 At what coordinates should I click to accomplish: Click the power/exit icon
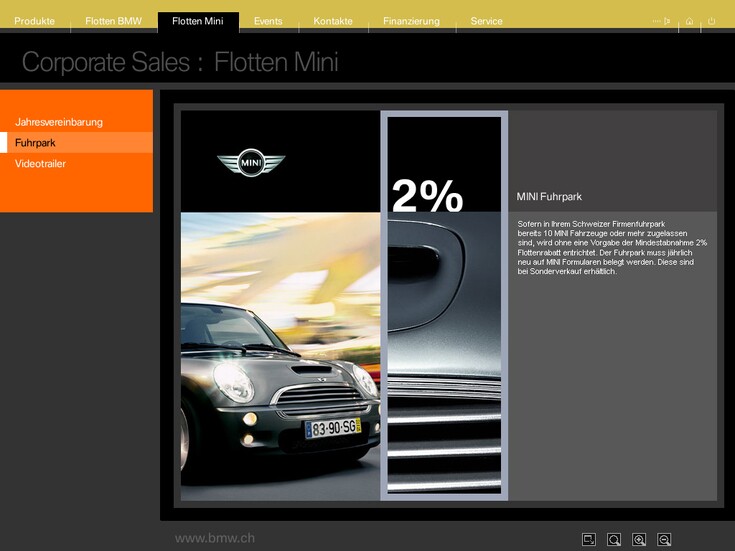click(712, 21)
